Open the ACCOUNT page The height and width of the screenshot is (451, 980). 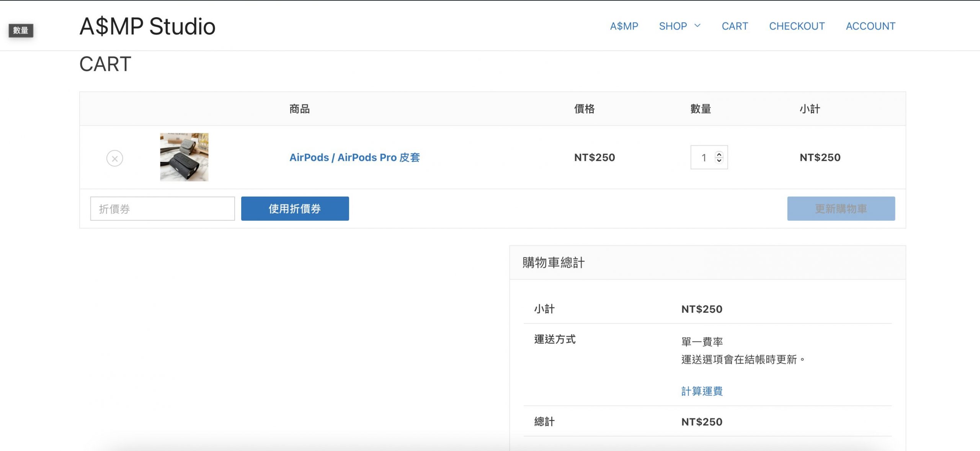click(x=871, y=26)
